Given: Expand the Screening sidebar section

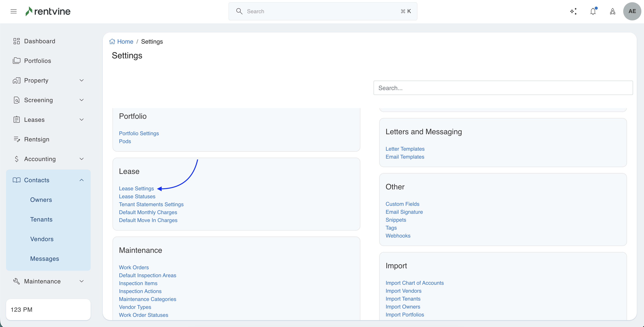Looking at the screenshot, I should coord(82,100).
